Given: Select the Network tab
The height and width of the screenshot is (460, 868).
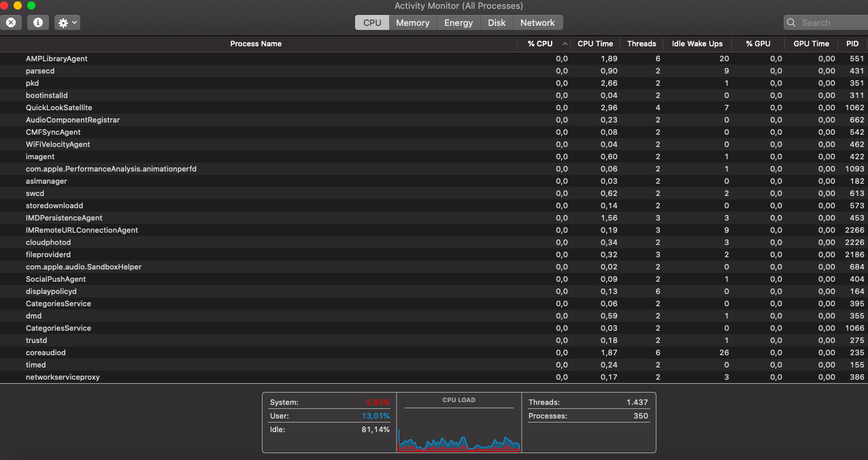Looking at the screenshot, I should (537, 22).
